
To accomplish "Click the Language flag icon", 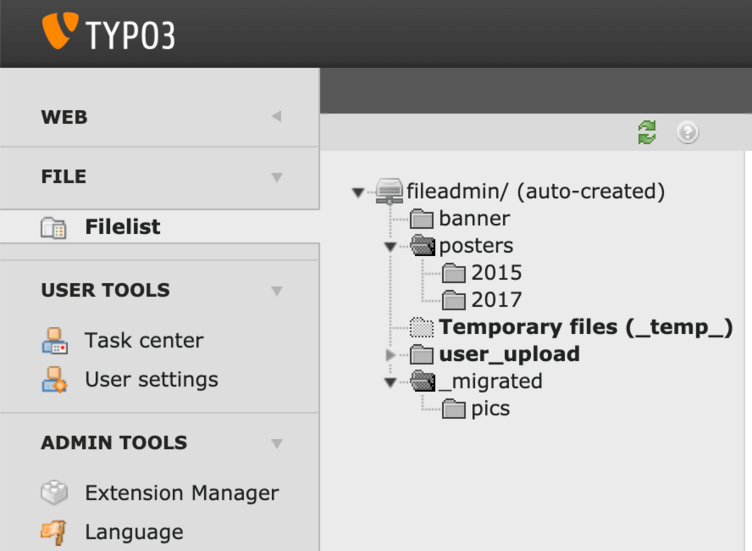I will pyautogui.click(x=54, y=532).
